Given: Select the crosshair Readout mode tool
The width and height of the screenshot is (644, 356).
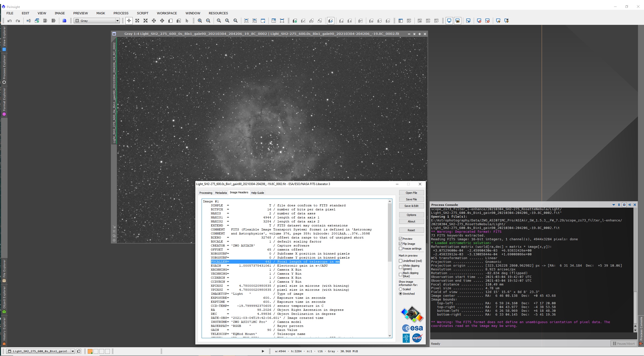Looking at the screenshot, I should coord(129,21).
